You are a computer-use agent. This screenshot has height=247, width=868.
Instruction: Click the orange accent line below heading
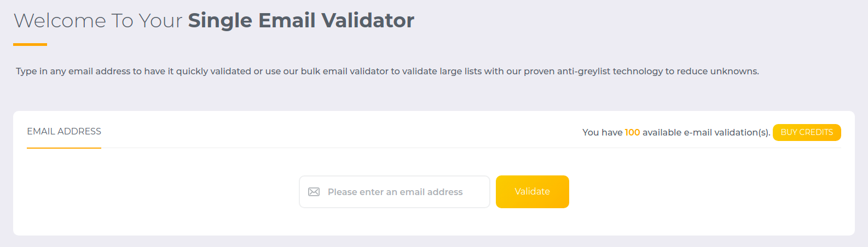pos(30,44)
